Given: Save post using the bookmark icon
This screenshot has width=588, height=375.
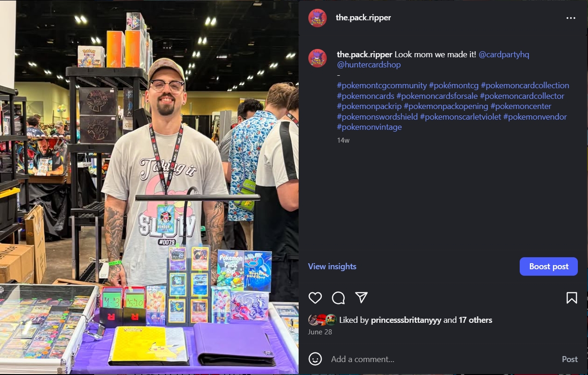Looking at the screenshot, I should click(571, 298).
